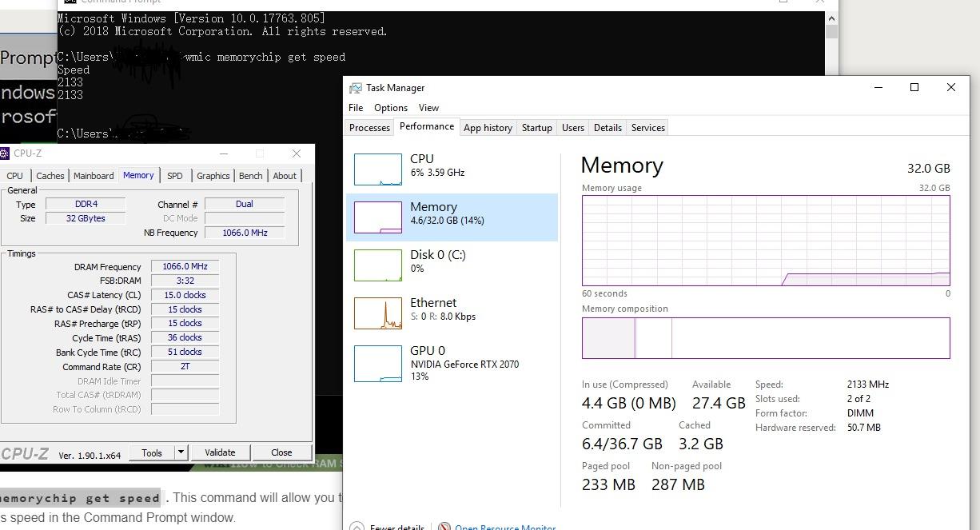The height and width of the screenshot is (530, 980).
Task: Switch to the Users tab
Action: coord(572,128)
